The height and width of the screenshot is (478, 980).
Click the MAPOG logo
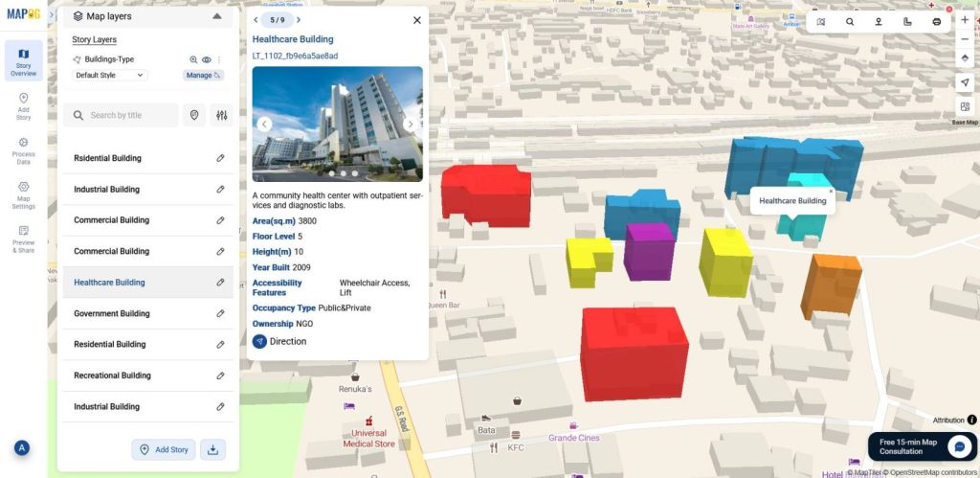click(24, 13)
